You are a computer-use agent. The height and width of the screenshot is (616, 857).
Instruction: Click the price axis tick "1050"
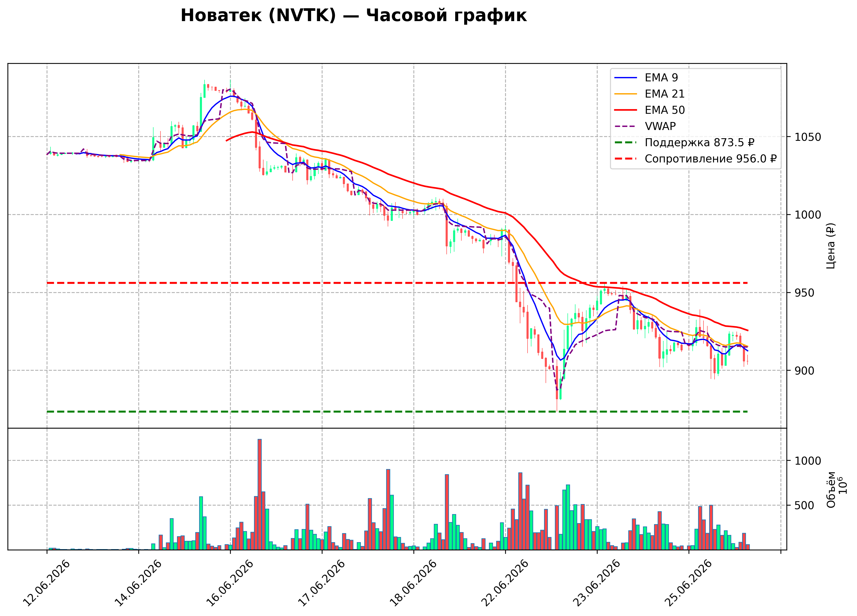pos(808,137)
